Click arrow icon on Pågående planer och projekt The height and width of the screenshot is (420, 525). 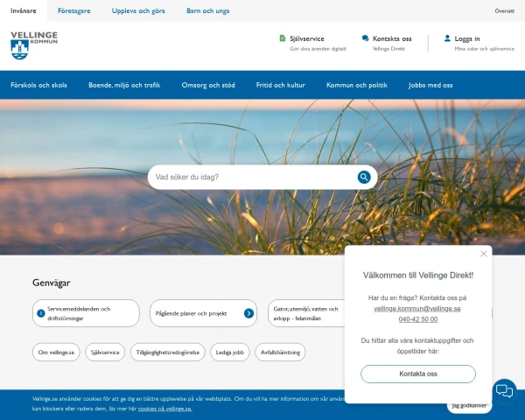248,313
